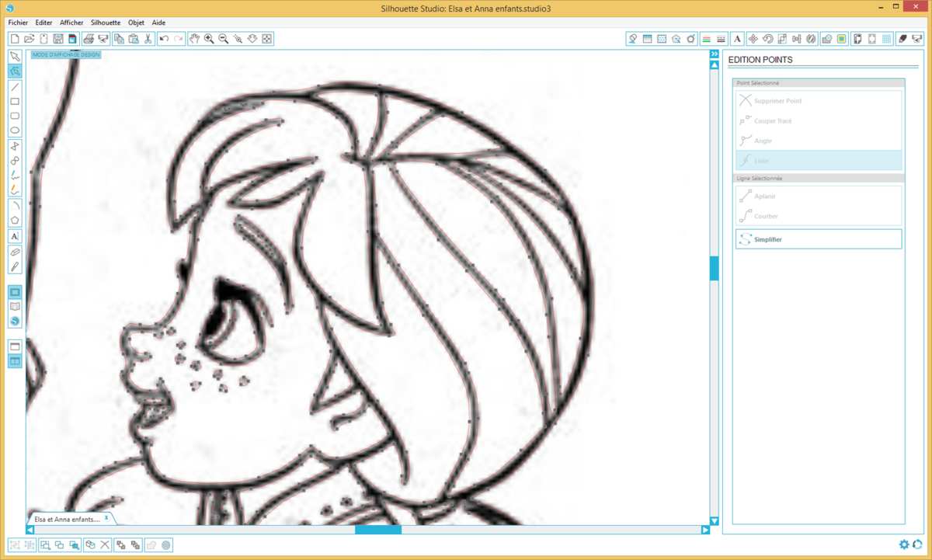Open the Silhouette menu

coord(106,23)
